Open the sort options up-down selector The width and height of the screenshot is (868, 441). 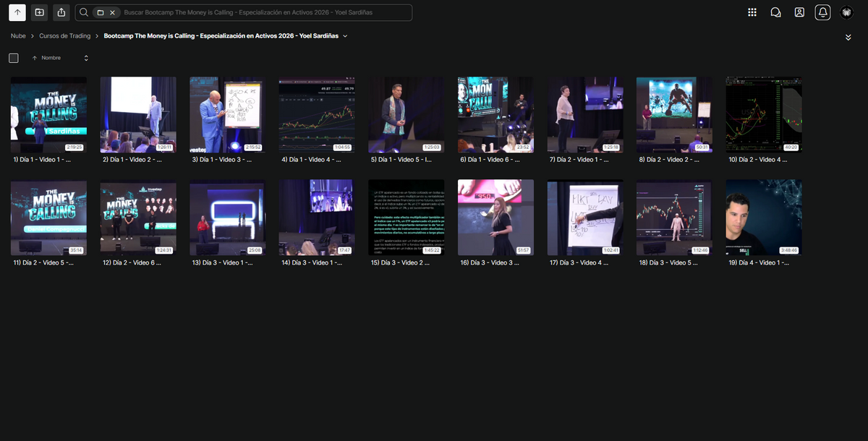86,58
